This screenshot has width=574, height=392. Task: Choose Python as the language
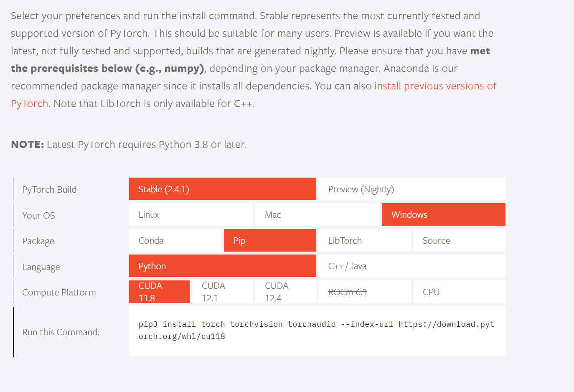pyautogui.click(x=222, y=266)
